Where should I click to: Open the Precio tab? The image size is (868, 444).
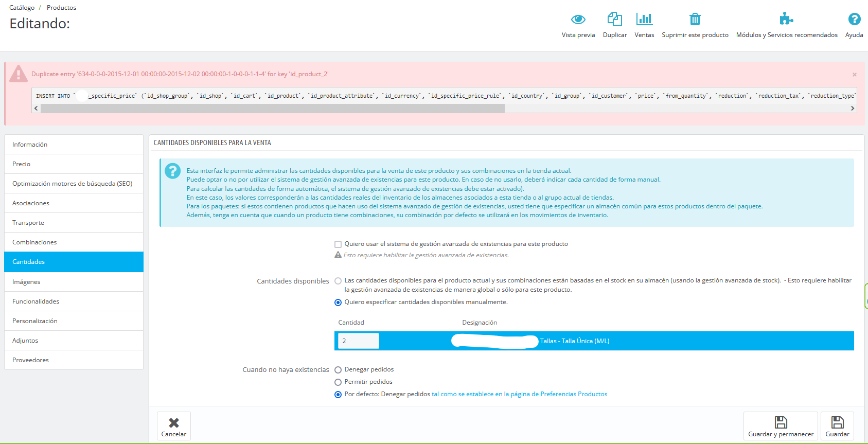74,164
